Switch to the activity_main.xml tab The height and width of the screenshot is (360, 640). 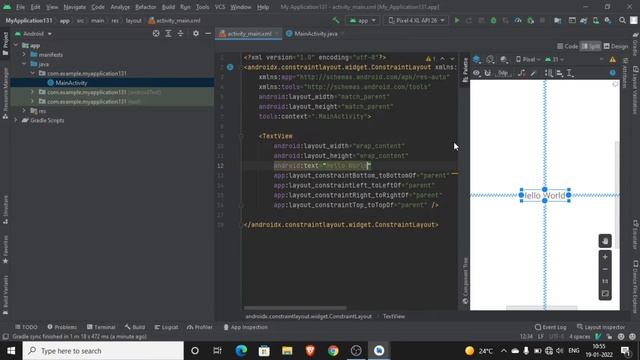coord(249,34)
